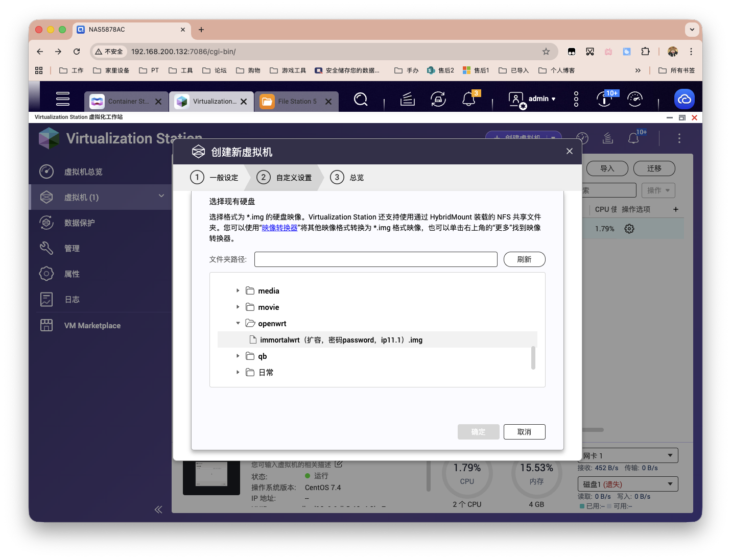Open the 日志 log viewer icon
This screenshot has height=560, width=731.
46,299
